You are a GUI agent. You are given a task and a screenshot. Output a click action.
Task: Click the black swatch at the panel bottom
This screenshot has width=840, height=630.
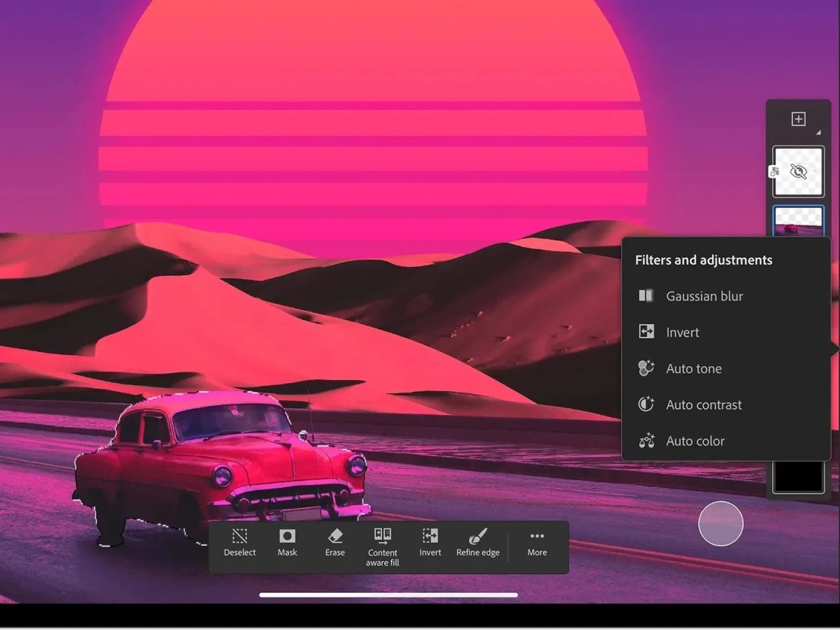tap(799, 477)
